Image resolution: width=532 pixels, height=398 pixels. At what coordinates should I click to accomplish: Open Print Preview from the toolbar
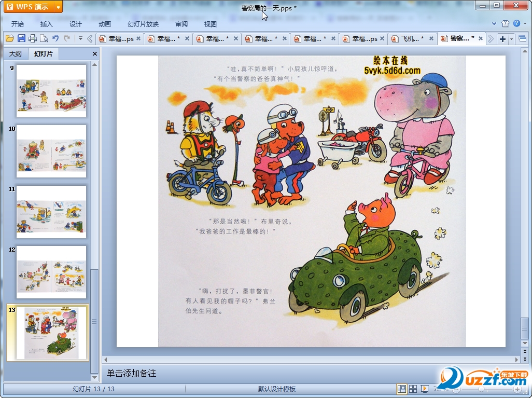coord(44,38)
